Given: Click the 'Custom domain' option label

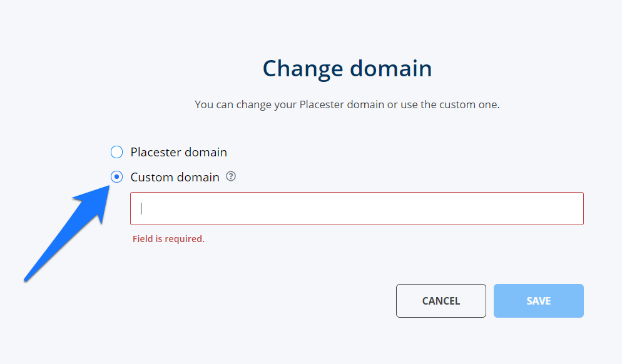Looking at the screenshot, I should click(175, 177).
